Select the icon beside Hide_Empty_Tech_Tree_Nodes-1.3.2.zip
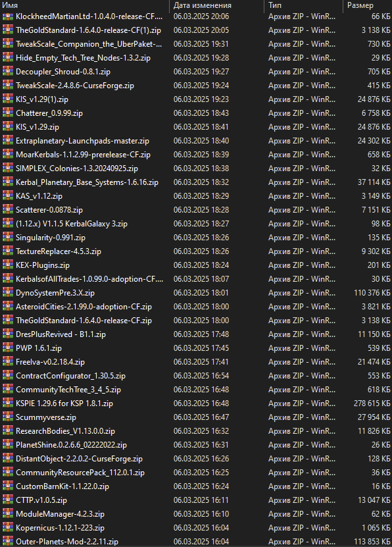Screen dimensions: 392x547 (8, 57)
